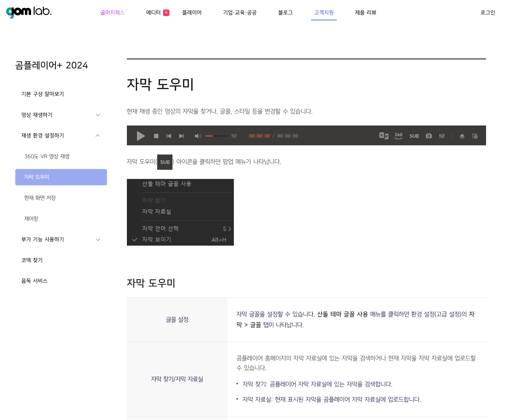Skip to the next file icon

point(181,136)
